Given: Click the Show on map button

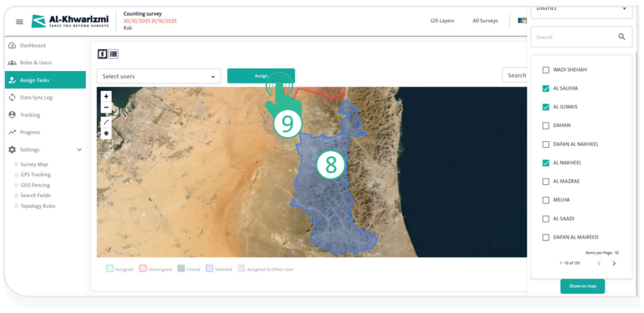Looking at the screenshot, I should point(582,286).
